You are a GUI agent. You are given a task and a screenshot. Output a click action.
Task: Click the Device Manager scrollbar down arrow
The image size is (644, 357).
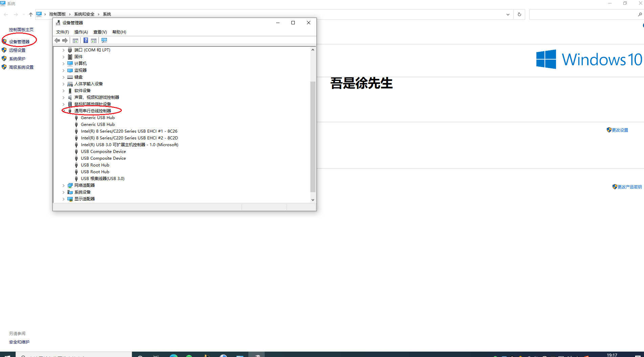[313, 200]
